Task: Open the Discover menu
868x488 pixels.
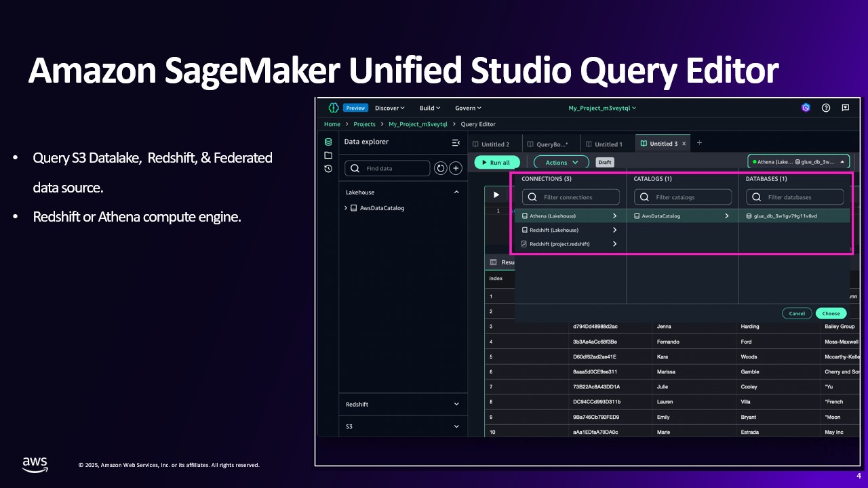Action: 390,108
